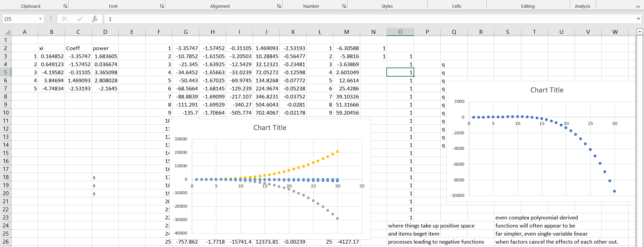Screen dimensions: 644x247
Task: Click cell D7 containing -2.1645
Action: 105,88
